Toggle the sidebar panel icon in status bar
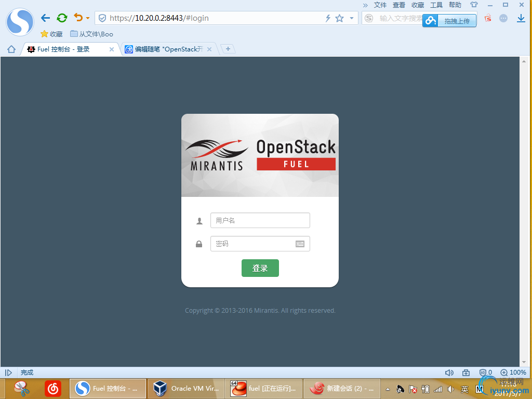This screenshot has width=532, height=399. point(8,373)
